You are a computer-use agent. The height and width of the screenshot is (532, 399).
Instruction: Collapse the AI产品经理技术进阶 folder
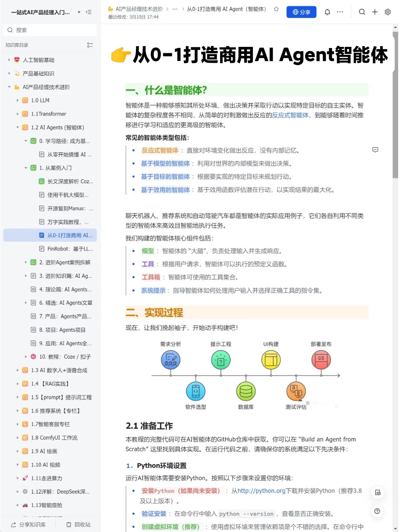9,87
